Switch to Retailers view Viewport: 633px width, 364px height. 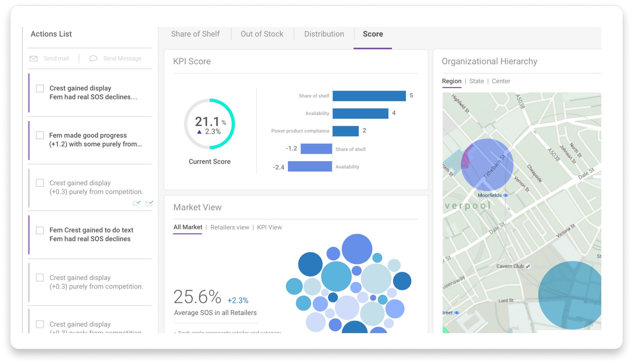point(230,227)
